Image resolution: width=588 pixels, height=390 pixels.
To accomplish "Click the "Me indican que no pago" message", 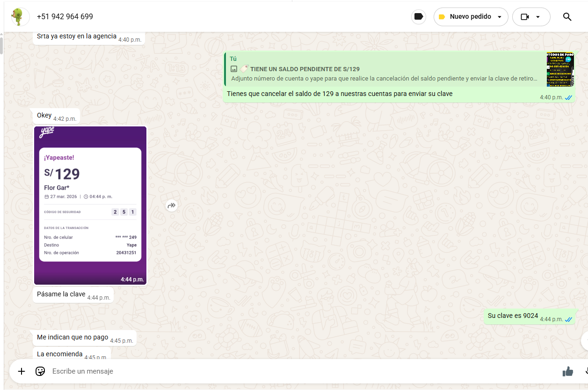I will click(x=73, y=338).
